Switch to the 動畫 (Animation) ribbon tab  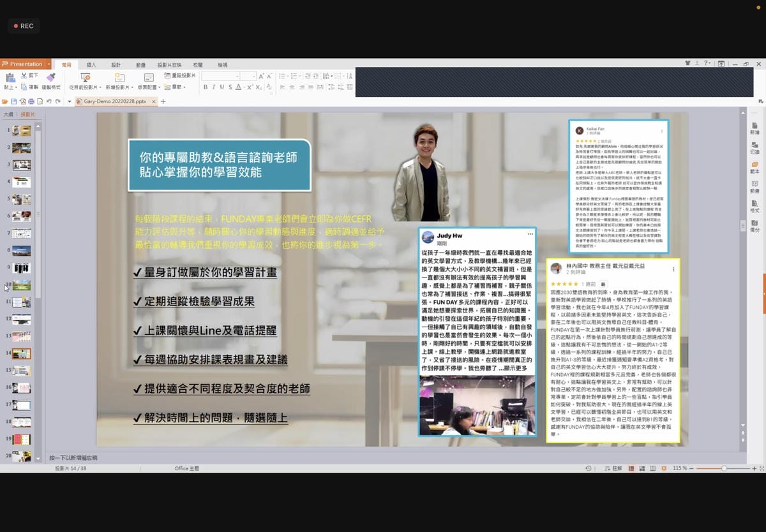[x=141, y=64]
